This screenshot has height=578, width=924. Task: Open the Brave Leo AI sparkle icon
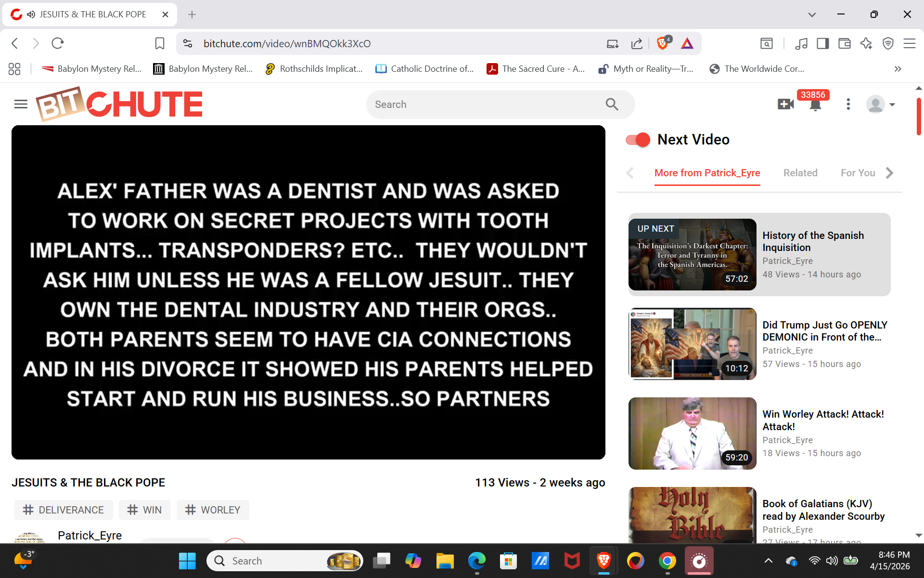866,43
